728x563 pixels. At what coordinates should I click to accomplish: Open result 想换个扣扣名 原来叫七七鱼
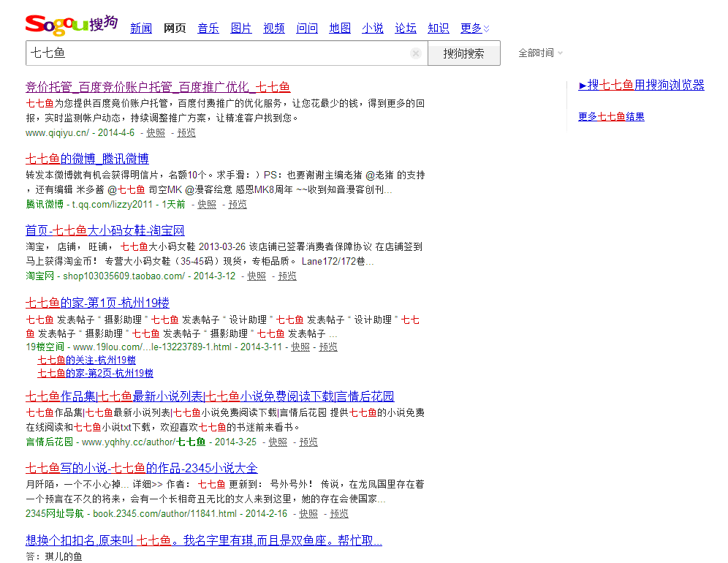pos(204,540)
